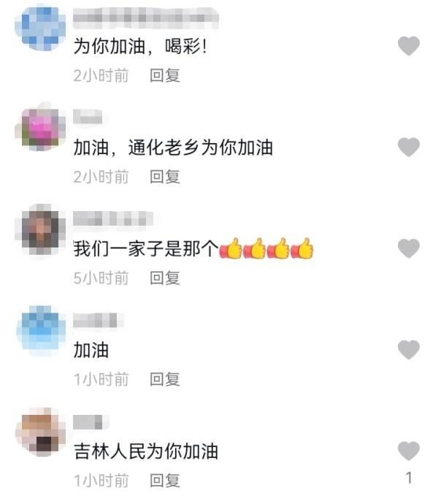438x504 pixels.
Task: Open username above '我们一家子是那个'
Action: pos(112,218)
